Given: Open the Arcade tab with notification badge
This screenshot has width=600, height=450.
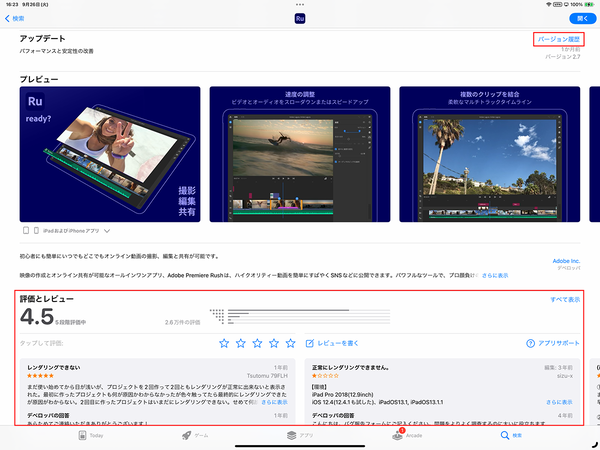Looking at the screenshot, I should (406, 436).
